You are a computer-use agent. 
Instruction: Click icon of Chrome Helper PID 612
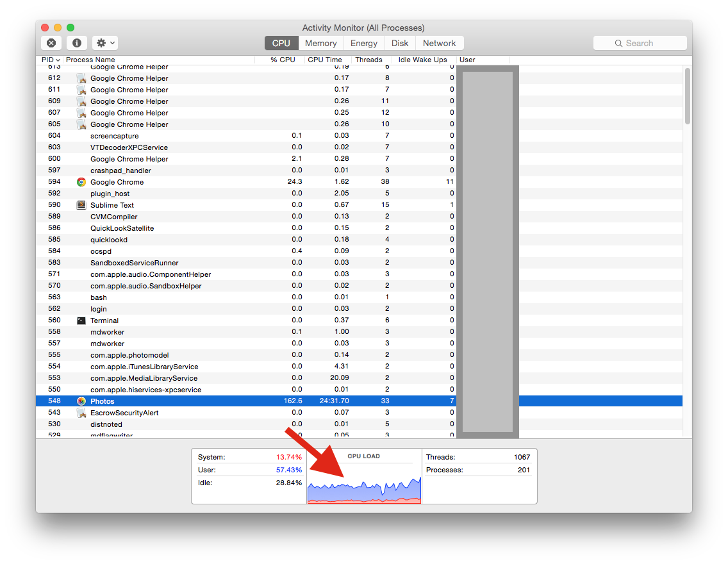[x=81, y=78]
